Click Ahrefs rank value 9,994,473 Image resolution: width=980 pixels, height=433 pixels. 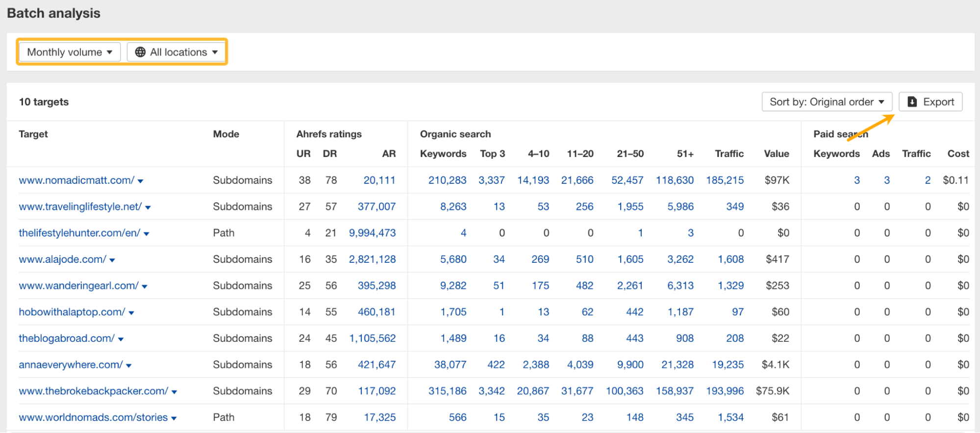coord(372,233)
